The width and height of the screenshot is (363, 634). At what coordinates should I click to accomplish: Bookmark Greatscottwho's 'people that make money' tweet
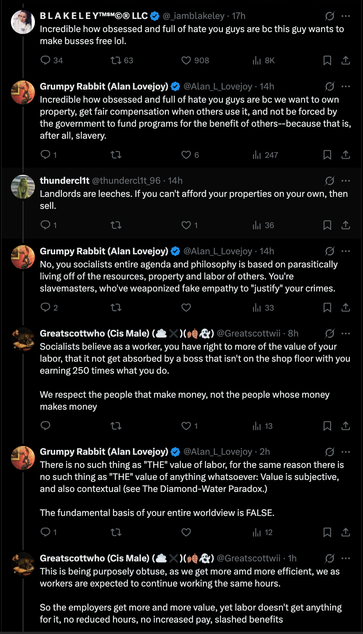click(x=327, y=426)
